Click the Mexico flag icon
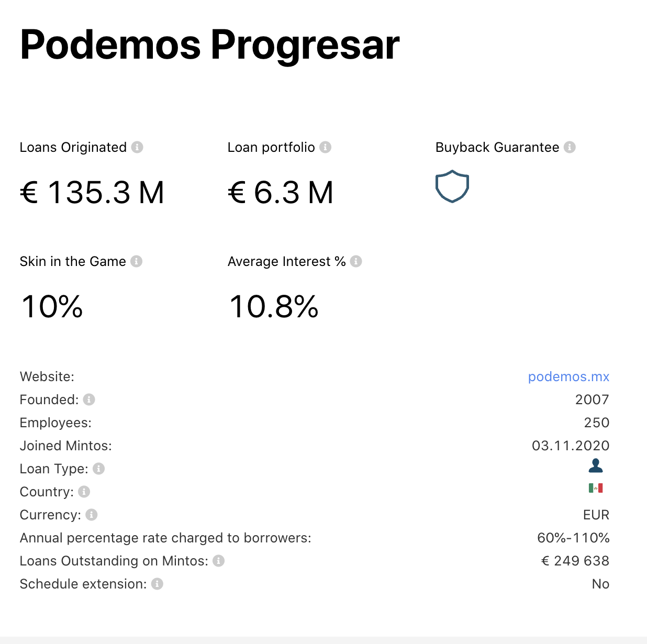This screenshot has width=647, height=644. (596, 488)
